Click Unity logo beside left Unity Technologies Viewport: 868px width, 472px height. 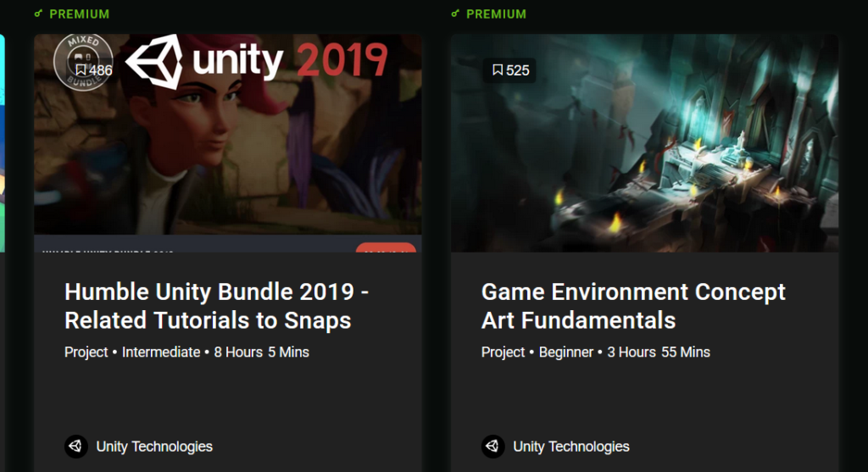[76, 446]
